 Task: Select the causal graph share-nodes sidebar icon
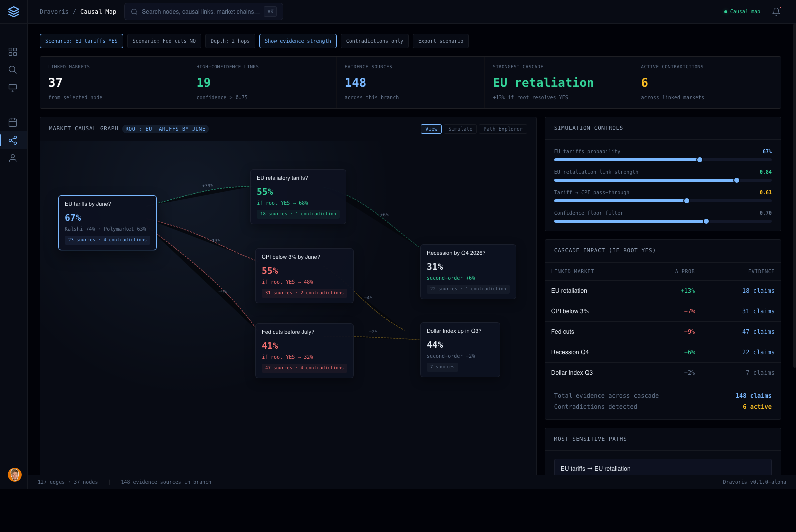pos(13,140)
